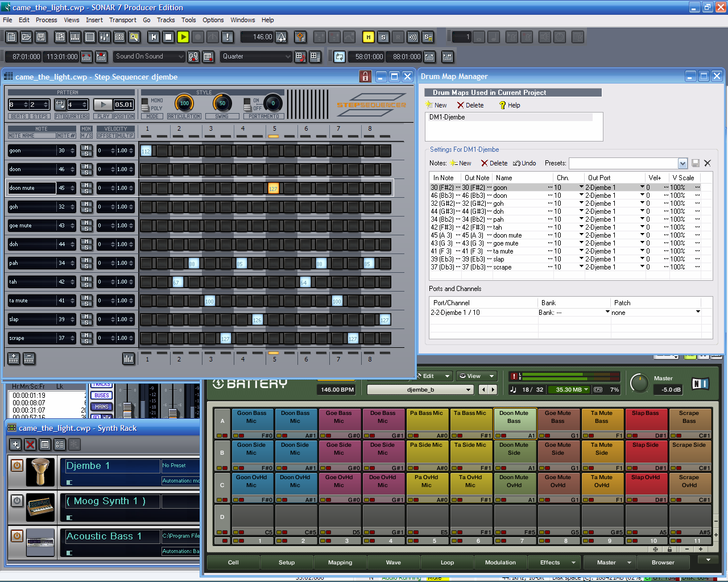Open the Windows menu
728x582 pixels.
243,20
